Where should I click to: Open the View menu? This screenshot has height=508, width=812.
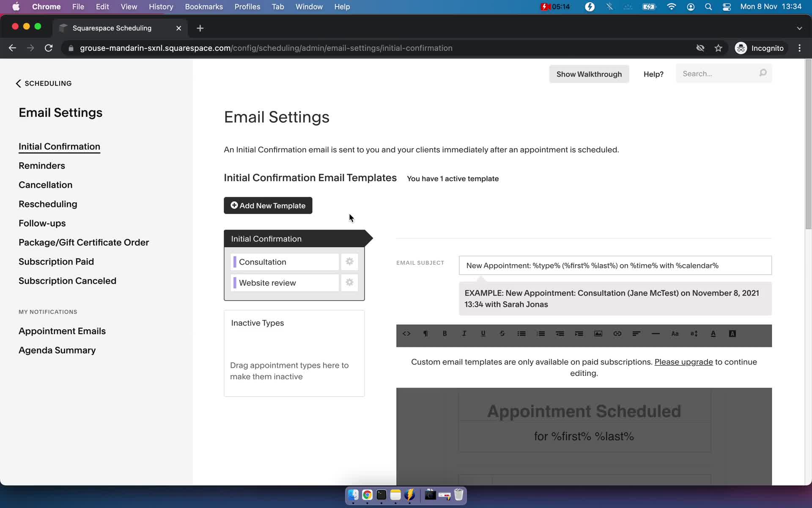tap(129, 7)
